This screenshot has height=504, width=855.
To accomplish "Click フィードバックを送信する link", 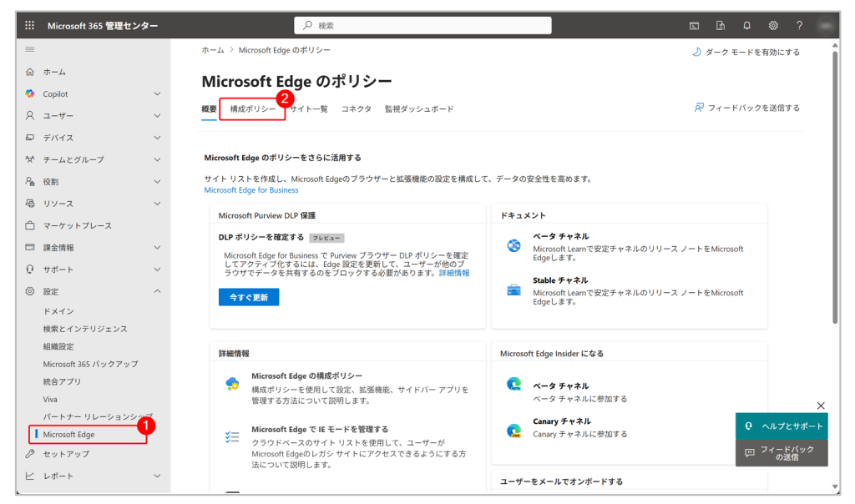I will pos(747,108).
